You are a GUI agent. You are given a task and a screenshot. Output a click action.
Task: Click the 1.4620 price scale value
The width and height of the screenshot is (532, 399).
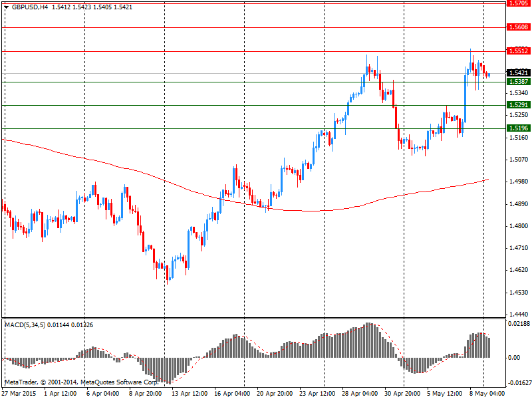coord(519,270)
